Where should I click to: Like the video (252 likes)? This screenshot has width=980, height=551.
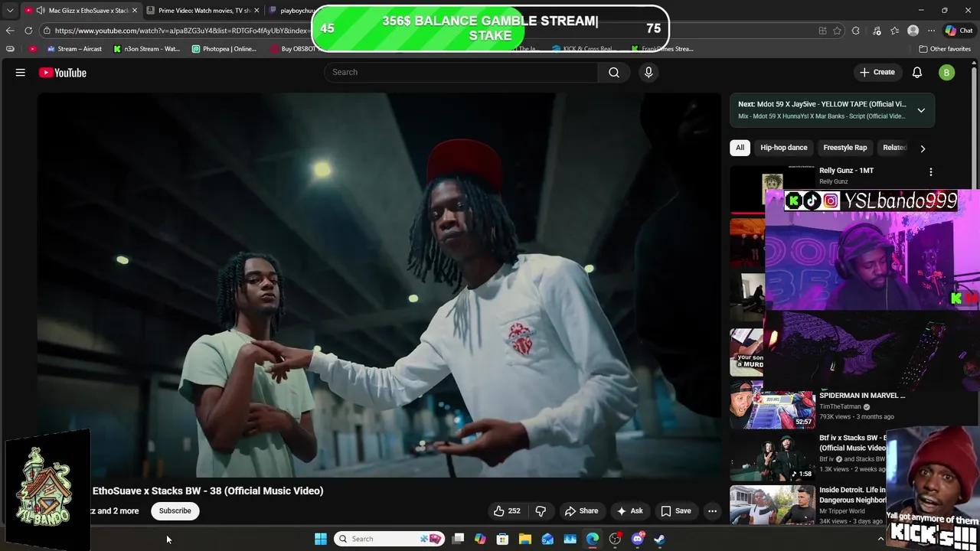pyautogui.click(x=507, y=510)
